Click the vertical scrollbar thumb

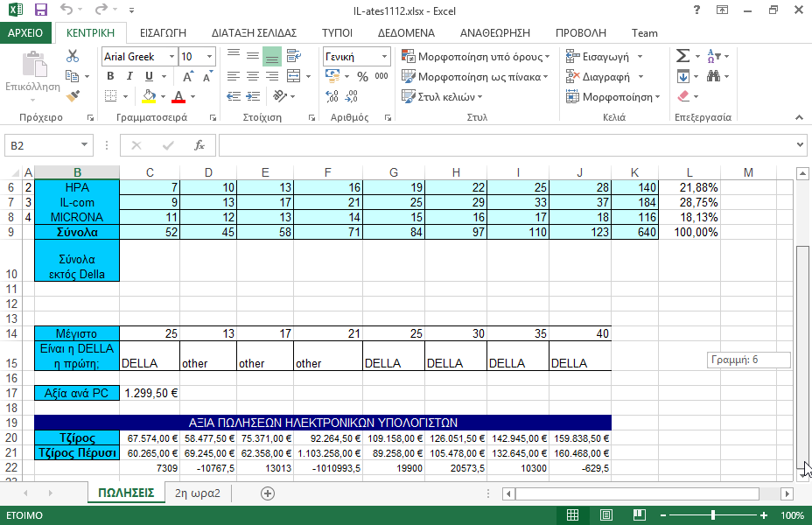tap(802, 357)
